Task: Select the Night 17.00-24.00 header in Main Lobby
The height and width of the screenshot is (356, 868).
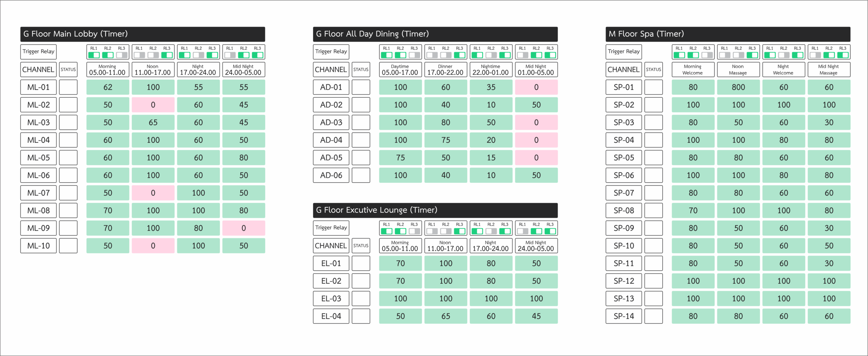Action: [198, 70]
